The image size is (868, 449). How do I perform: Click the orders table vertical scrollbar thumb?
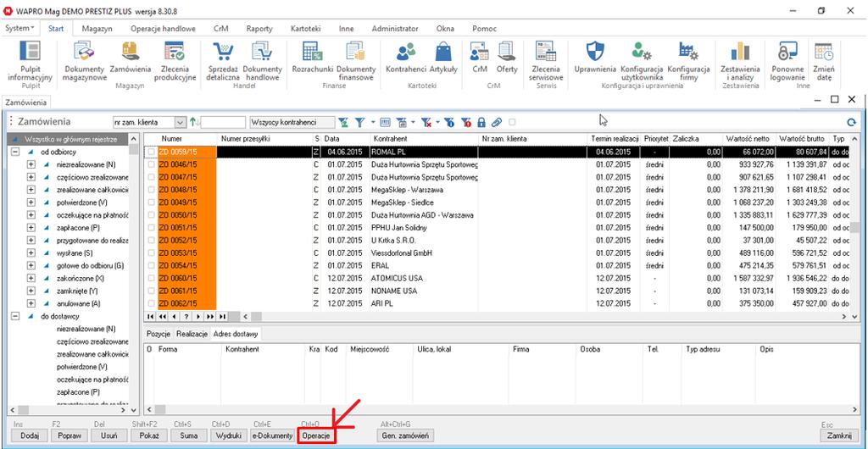tap(856, 227)
